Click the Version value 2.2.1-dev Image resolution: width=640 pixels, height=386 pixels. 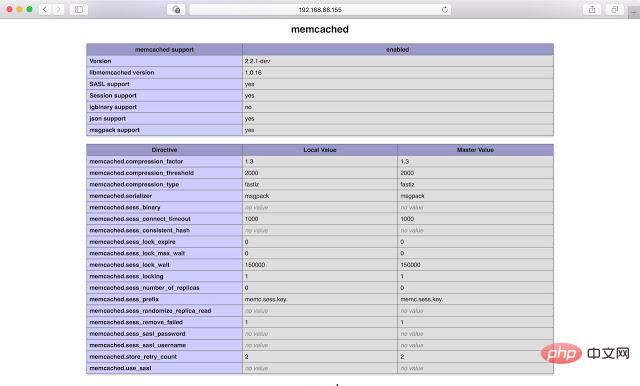tap(257, 61)
